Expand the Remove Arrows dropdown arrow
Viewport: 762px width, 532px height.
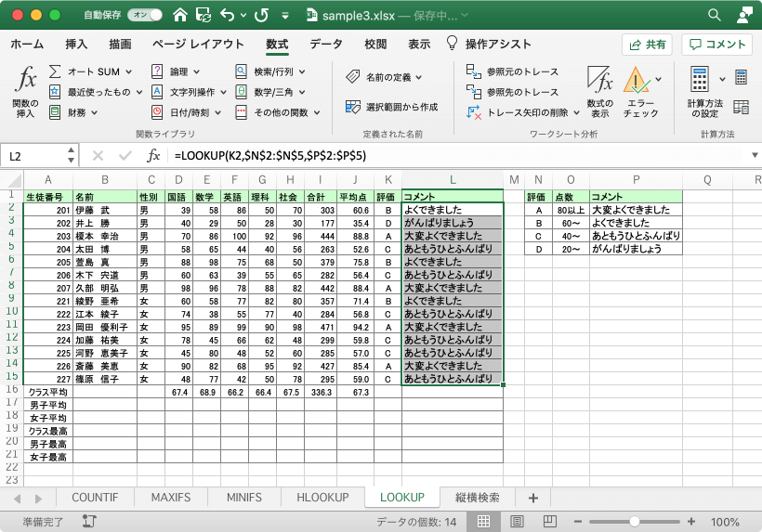point(576,112)
